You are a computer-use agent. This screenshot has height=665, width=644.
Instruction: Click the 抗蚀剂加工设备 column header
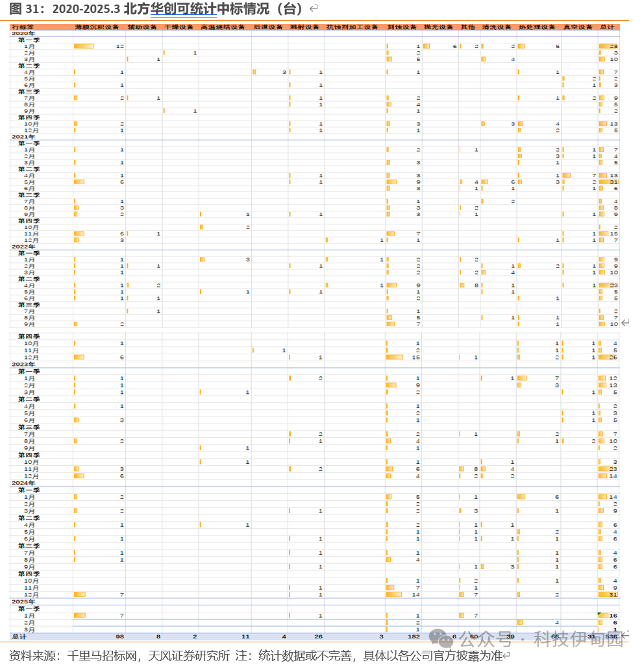point(353,27)
